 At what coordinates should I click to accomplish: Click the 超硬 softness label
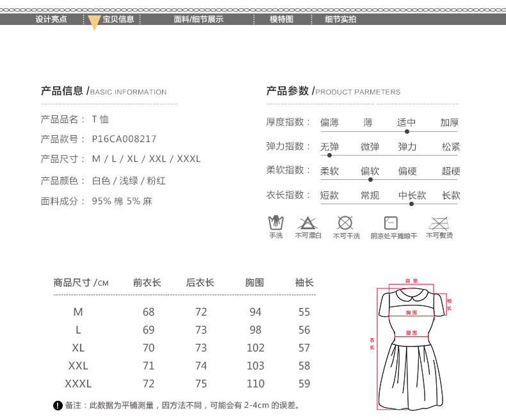[x=451, y=171]
